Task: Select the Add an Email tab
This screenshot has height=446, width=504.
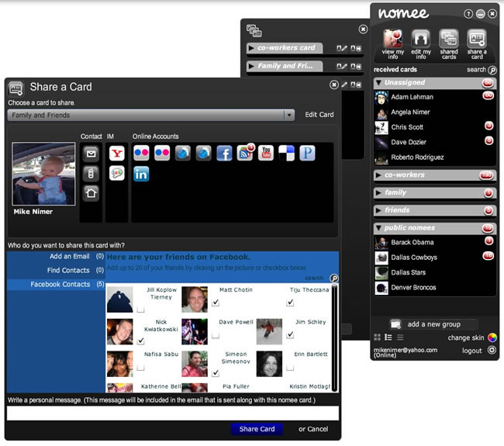Action: pos(56,256)
